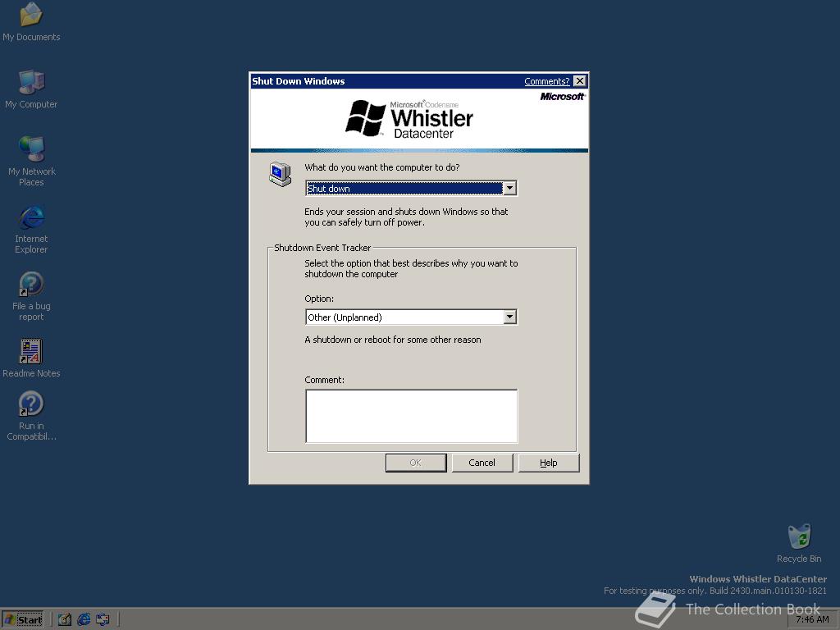Click the Whistler Datacenter logo banner

(419, 120)
